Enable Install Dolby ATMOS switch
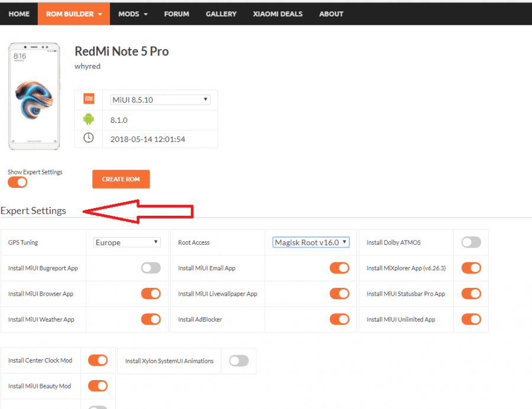Image resolution: width=532 pixels, height=409 pixels. pos(471,242)
